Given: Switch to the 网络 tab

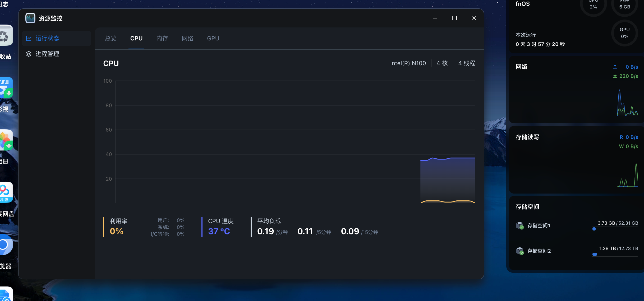Looking at the screenshot, I should pyautogui.click(x=187, y=39).
